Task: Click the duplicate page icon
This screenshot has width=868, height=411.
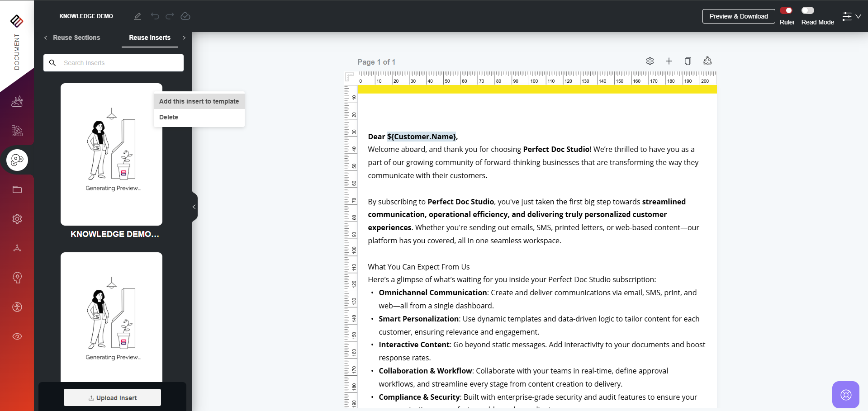Action: [x=688, y=61]
